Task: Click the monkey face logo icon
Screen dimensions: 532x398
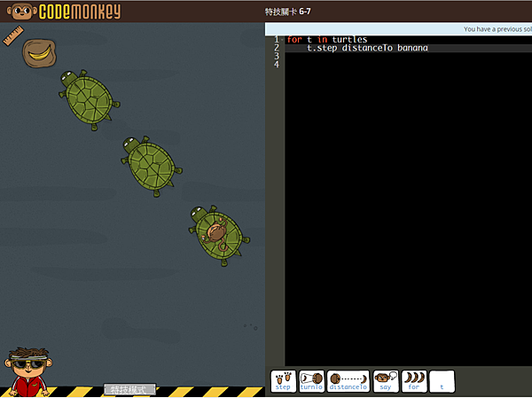Action: pos(21,12)
